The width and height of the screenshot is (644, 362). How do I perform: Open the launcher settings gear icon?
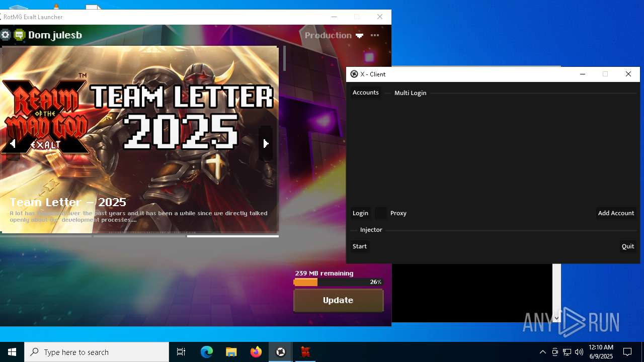(6, 35)
